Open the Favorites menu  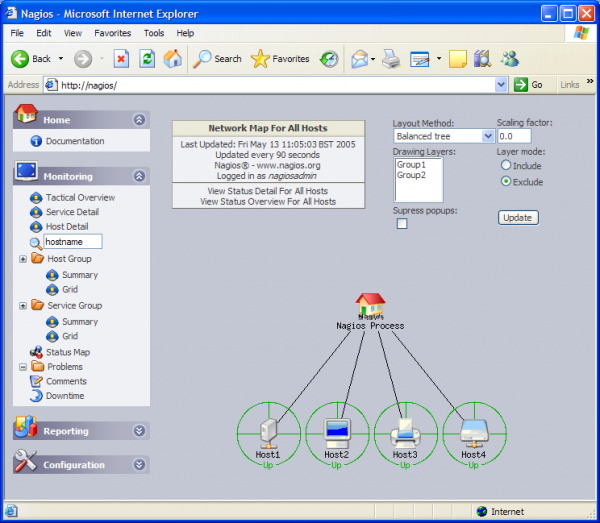click(112, 33)
